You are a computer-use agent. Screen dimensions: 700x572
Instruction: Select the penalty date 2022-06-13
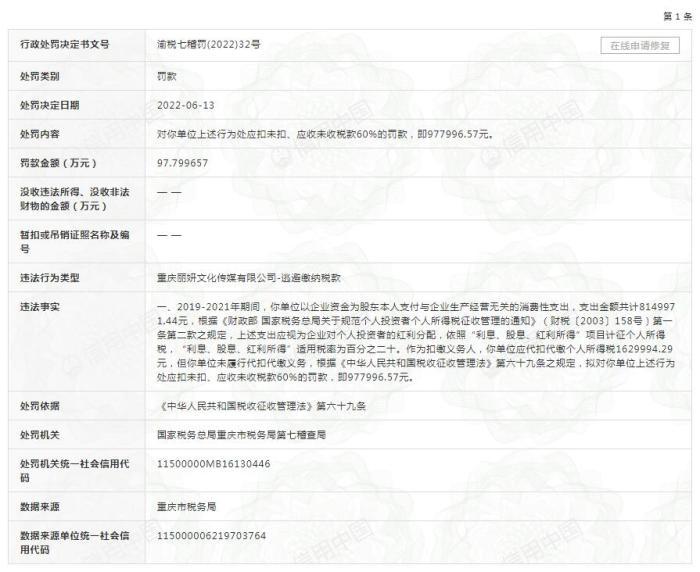click(186, 104)
